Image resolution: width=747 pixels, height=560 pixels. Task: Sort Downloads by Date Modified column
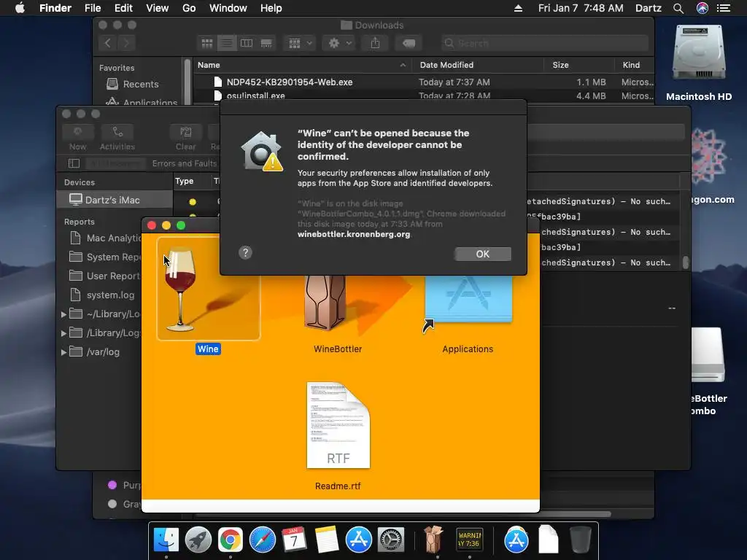478,65
